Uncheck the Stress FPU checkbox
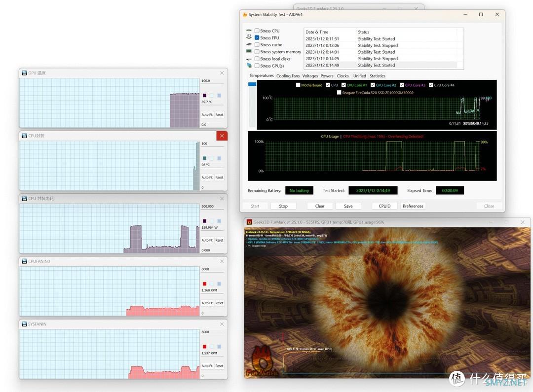 [257, 37]
